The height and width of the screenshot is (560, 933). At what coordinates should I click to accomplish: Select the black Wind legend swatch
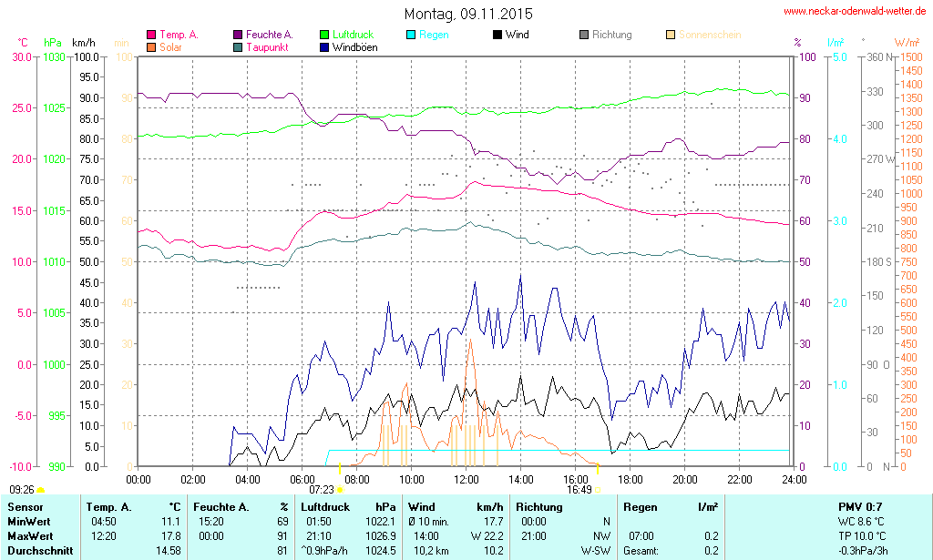(497, 35)
